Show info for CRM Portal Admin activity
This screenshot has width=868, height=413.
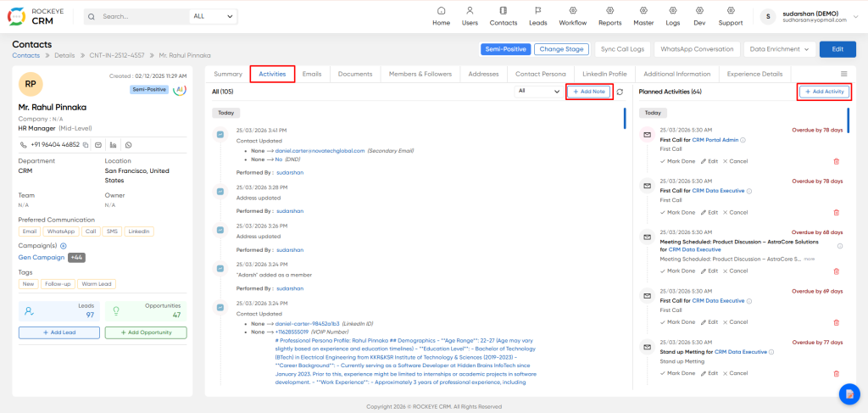(743, 140)
